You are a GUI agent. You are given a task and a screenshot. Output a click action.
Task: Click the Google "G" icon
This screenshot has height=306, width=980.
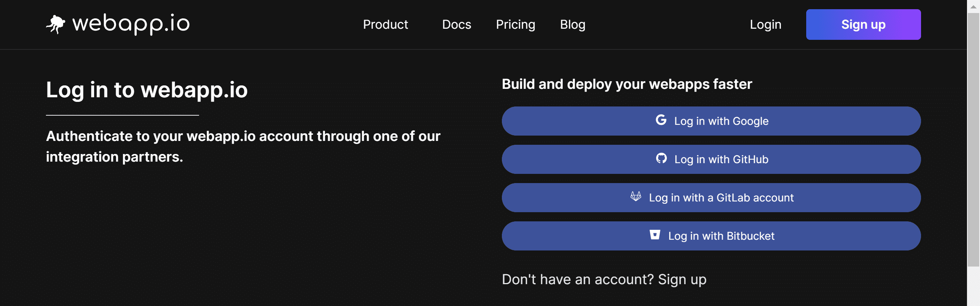(661, 120)
